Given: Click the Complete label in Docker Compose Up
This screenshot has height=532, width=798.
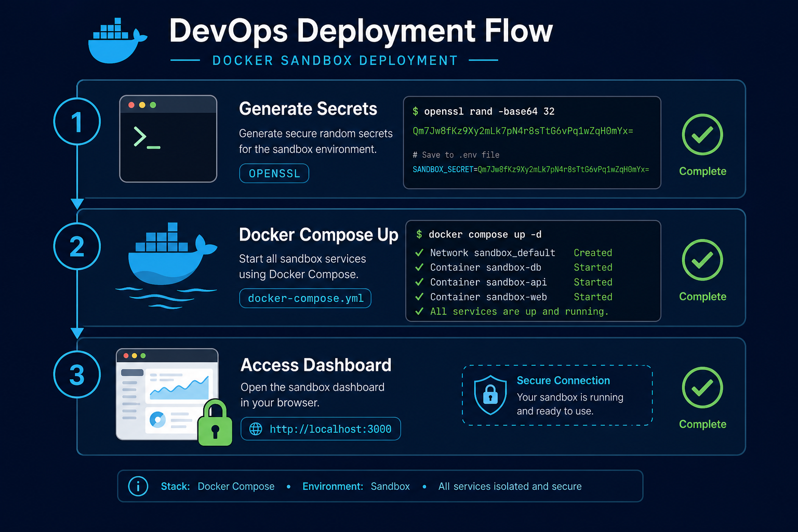Looking at the screenshot, I should (x=702, y=297).
